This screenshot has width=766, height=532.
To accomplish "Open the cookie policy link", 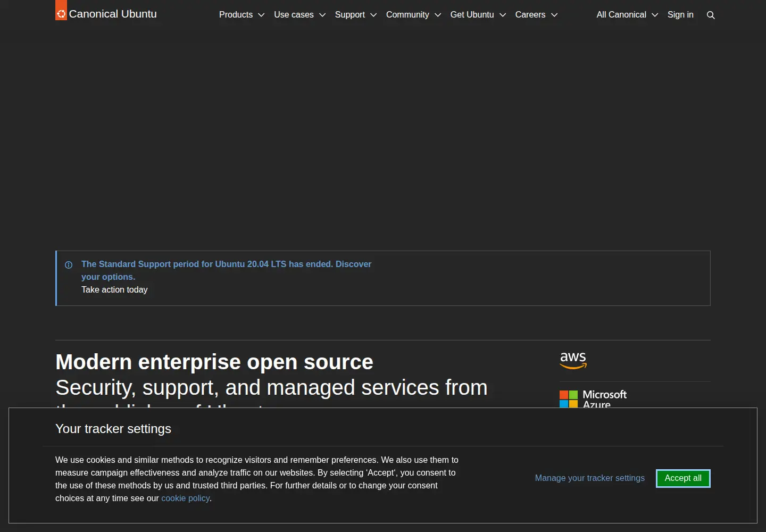I will (186, 498).
